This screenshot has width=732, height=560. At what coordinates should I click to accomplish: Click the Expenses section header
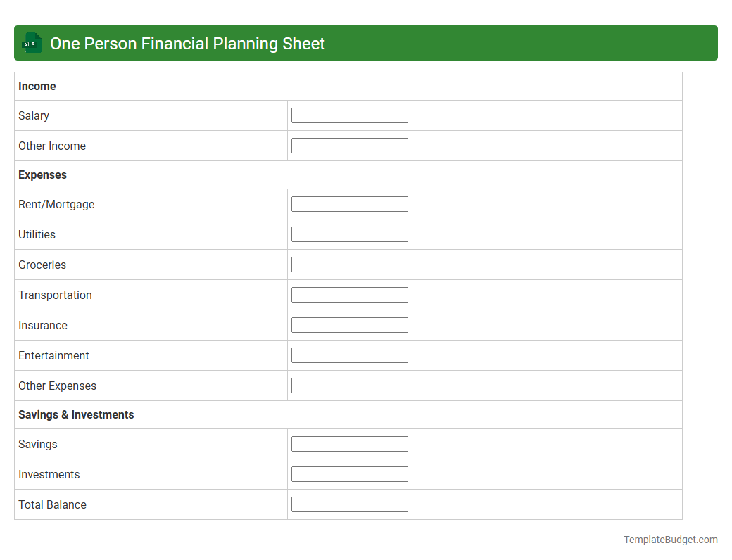[42, 174]
